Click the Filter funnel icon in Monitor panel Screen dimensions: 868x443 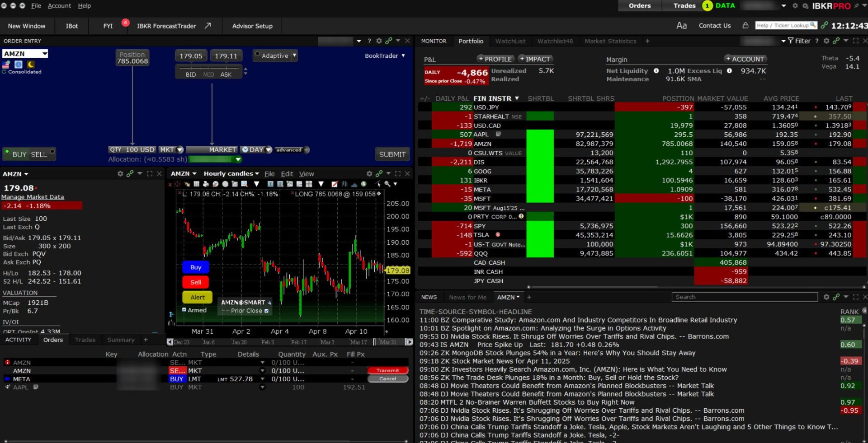coord(790,41)
